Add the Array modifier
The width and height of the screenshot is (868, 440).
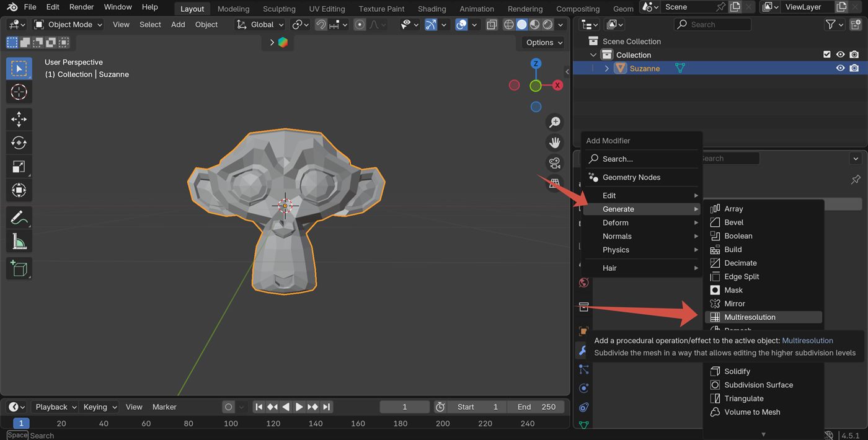coord(763,209)
